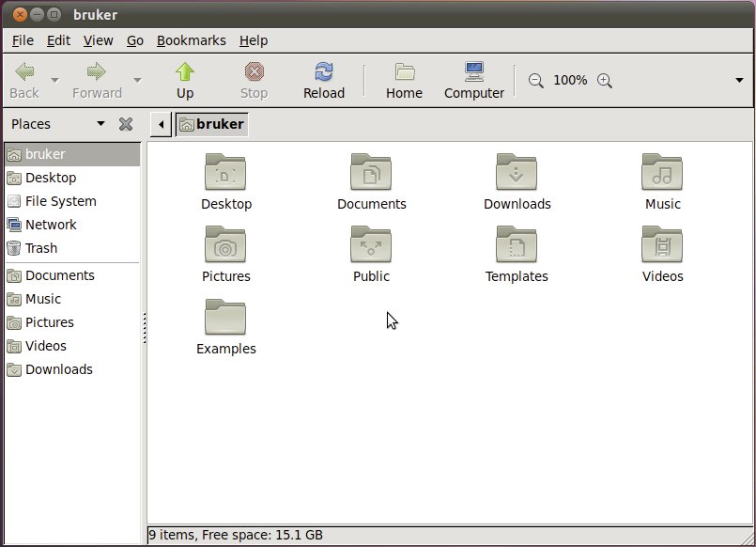Click the side pane divider handle
Image resolution: width=756 pixels, height=547 pixels.
tap(145, 328)
